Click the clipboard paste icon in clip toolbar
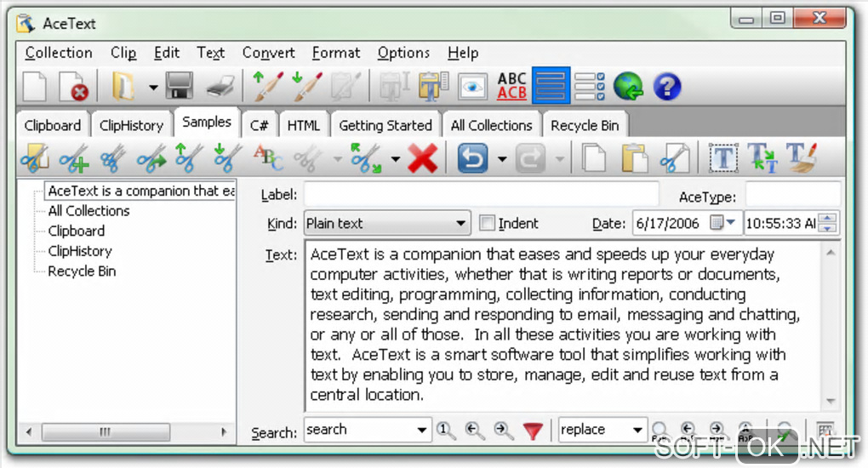This screenshot has height=468, width=868. [x=634, y=158]
